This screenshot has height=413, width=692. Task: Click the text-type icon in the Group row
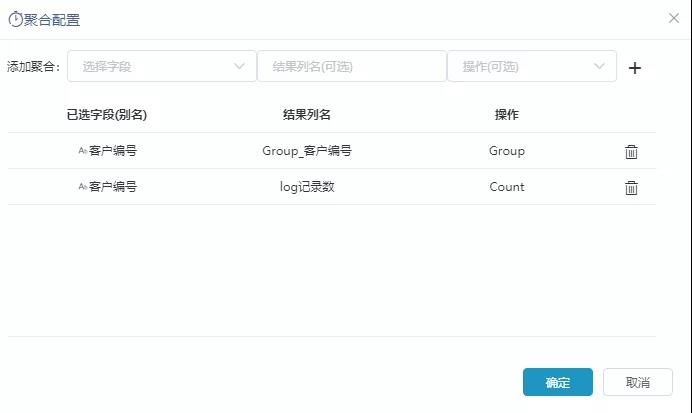83,151
